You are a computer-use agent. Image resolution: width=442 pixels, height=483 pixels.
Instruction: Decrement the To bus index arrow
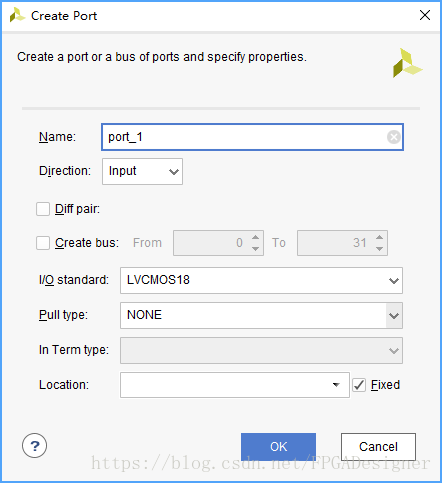point(379,249)
